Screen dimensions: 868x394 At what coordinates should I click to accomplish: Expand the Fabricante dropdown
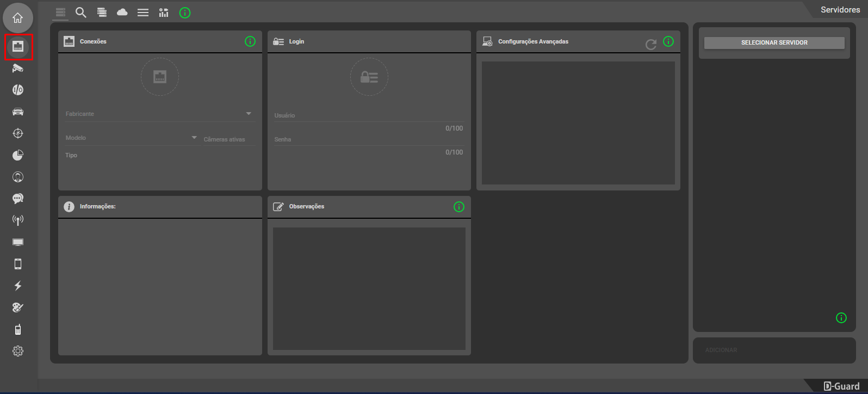(159, 114)
